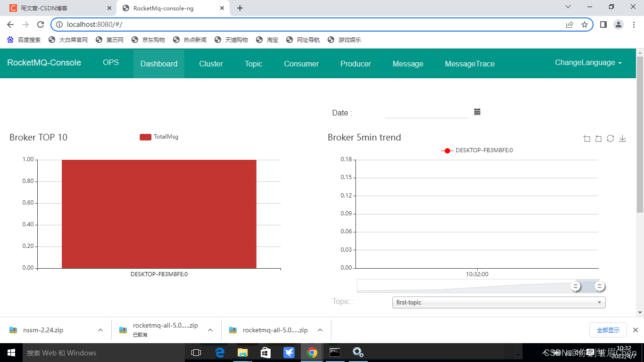The height and width of the screenshot is (362, 644).
Task: Go to the Message page
Action: 408,64
